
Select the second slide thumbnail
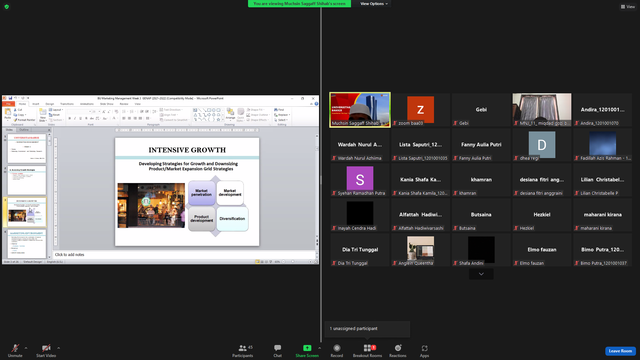tap(27, 180)
